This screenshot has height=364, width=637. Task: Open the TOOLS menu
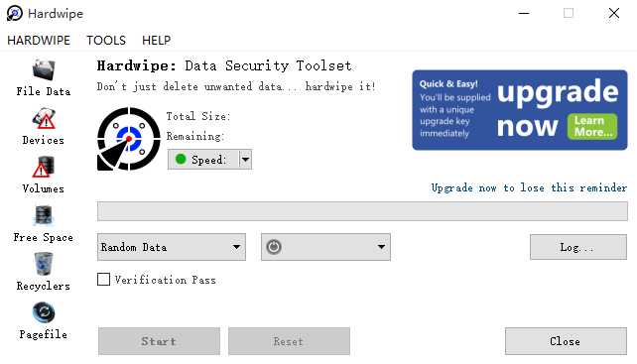pos(106,41)
